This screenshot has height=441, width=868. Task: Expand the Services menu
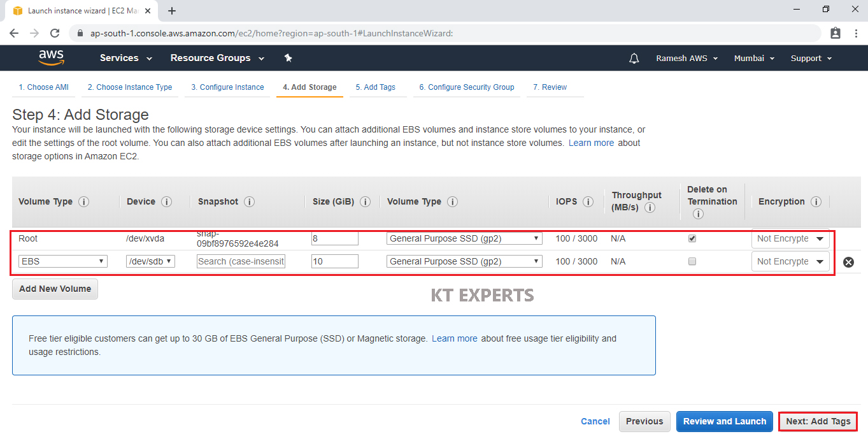[x=126, y=58]
